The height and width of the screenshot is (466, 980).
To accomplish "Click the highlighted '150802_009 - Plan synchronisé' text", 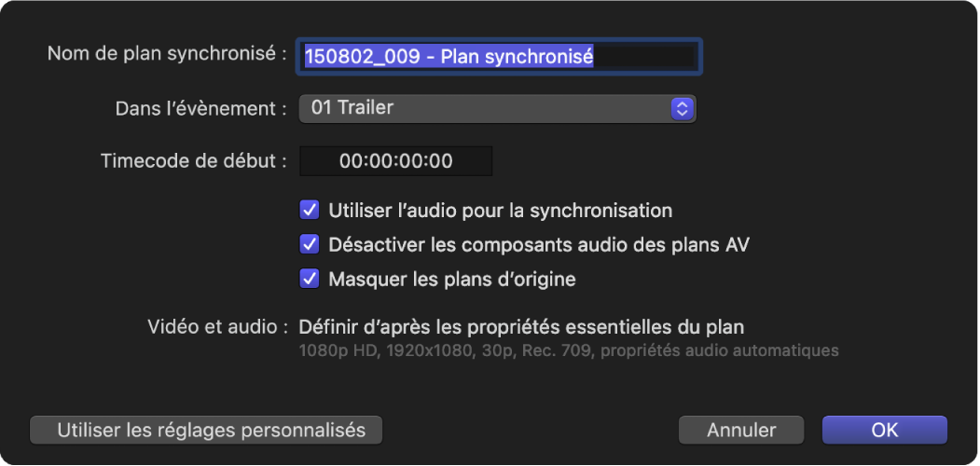I will pyautogui.click(x=449, y=57).
